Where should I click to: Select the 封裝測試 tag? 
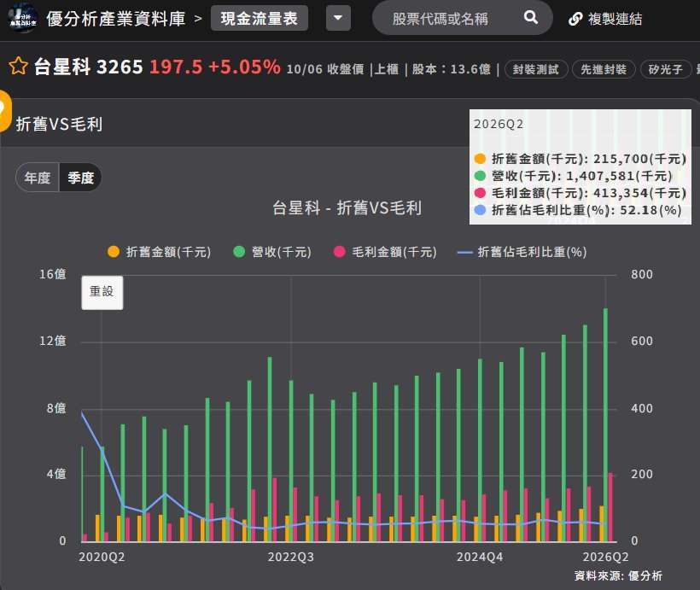click(x=536, y=70)
